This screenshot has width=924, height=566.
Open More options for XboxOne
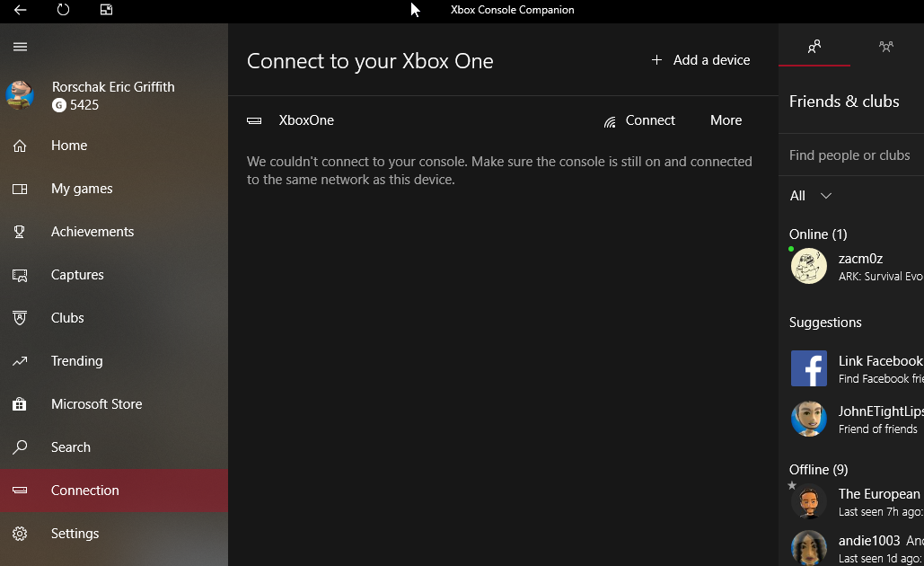[x=726, y=120]
